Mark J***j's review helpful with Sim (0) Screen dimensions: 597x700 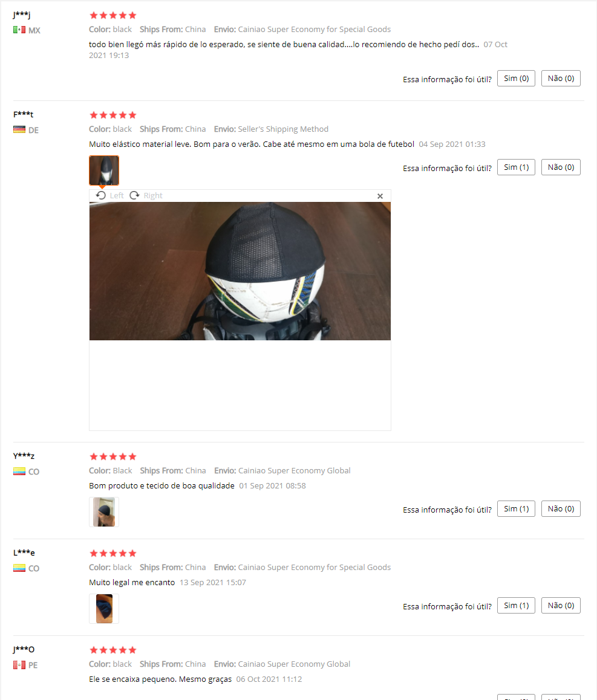[x=516, y=79]
